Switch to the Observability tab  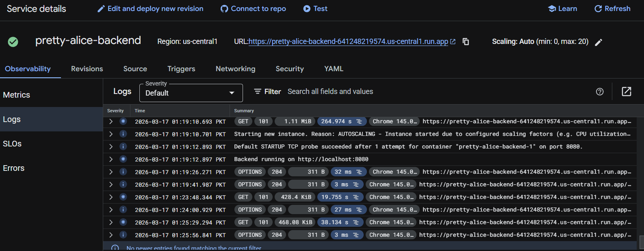click(x=28, y=69)
